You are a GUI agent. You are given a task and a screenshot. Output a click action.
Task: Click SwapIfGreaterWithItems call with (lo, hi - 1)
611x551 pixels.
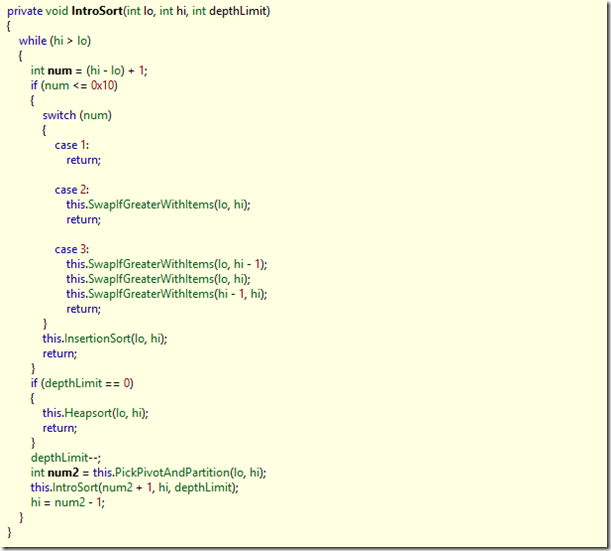coord(150,264)
